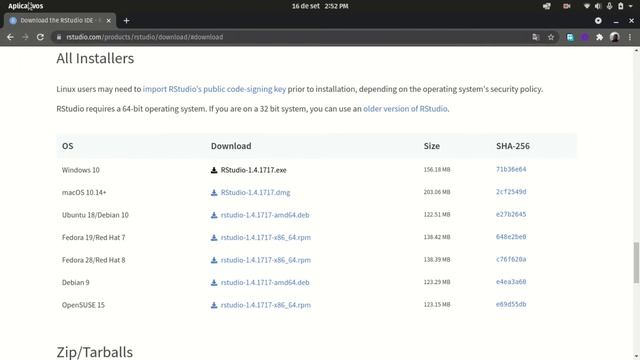Click download icon in Fedora 28/Red Hat 8 row
The height and width of the screenshot is (360, 640).
pyautogui.click(x=214, y=260)
